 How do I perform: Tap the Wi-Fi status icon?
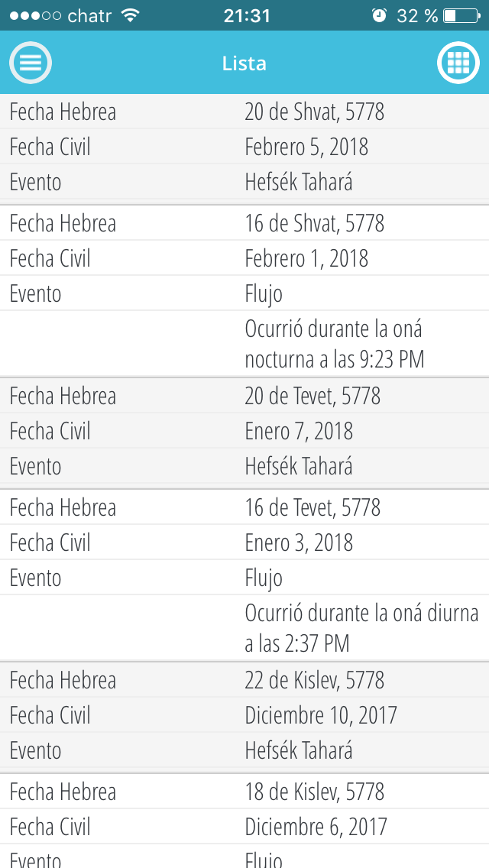pyautogui.click(x=131, y=15)
